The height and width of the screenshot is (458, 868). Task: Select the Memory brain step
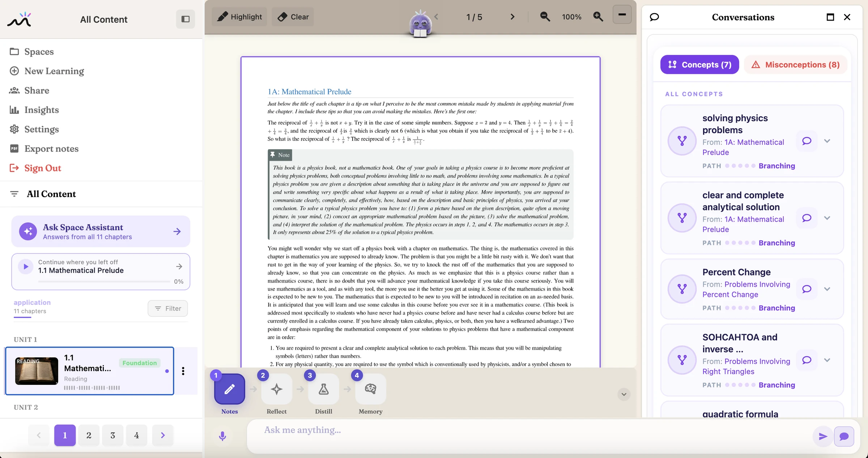[371, 389]
